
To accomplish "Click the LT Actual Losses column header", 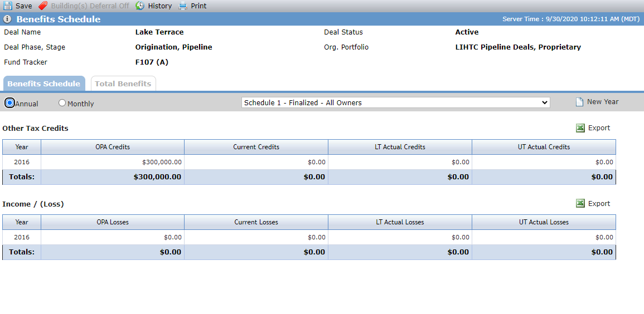I will tap(400, 222).
